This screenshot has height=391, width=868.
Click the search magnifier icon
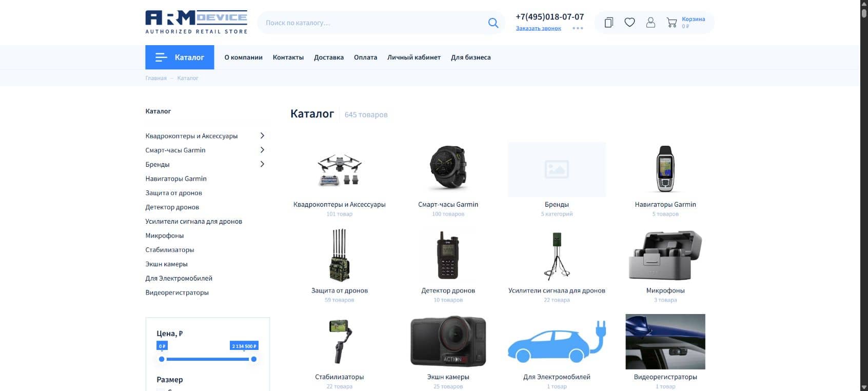tap(493, 23)
